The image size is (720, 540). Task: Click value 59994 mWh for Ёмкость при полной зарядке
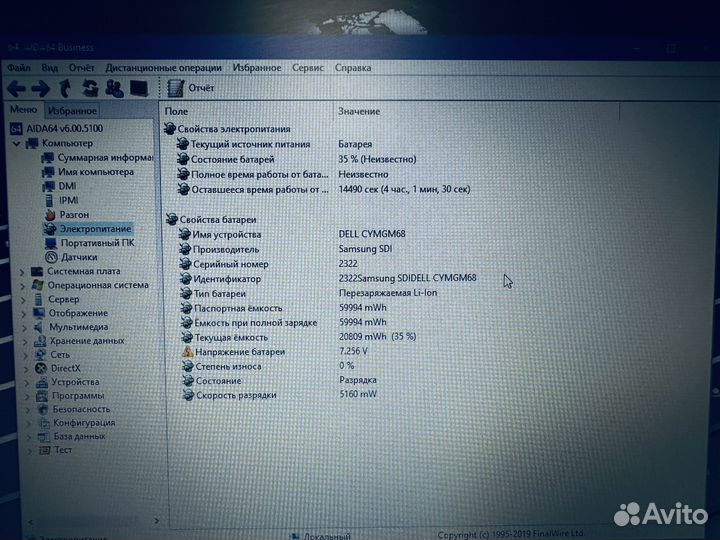coord(363,322)
